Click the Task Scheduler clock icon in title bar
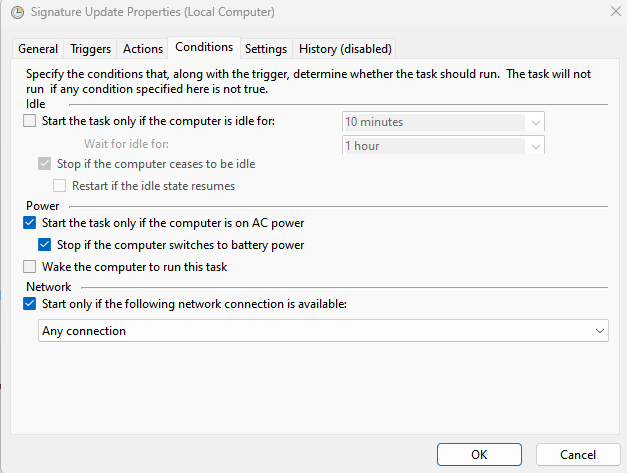Viewport: 627px width, 473px height. point(18,12)
